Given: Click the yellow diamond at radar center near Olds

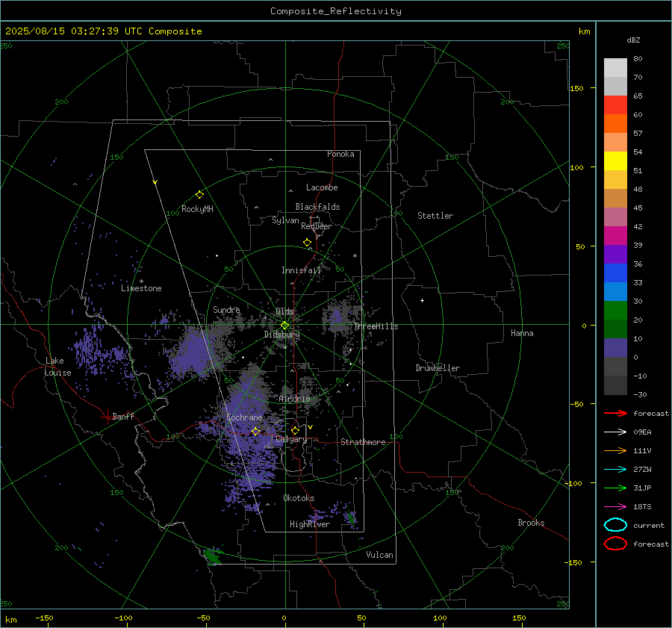Looking at the screenshot, I should click(284, 326).
